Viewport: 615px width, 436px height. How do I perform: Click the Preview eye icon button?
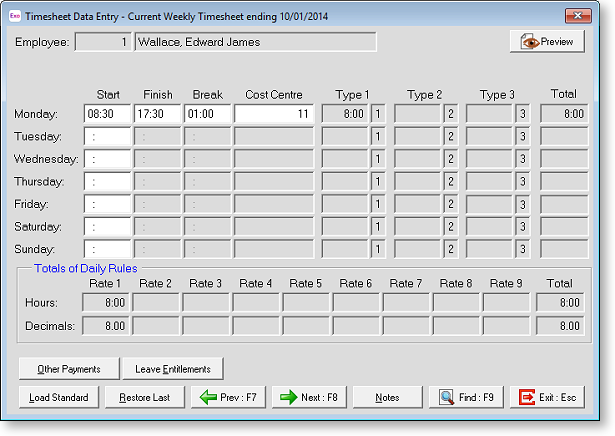point(547,42)
